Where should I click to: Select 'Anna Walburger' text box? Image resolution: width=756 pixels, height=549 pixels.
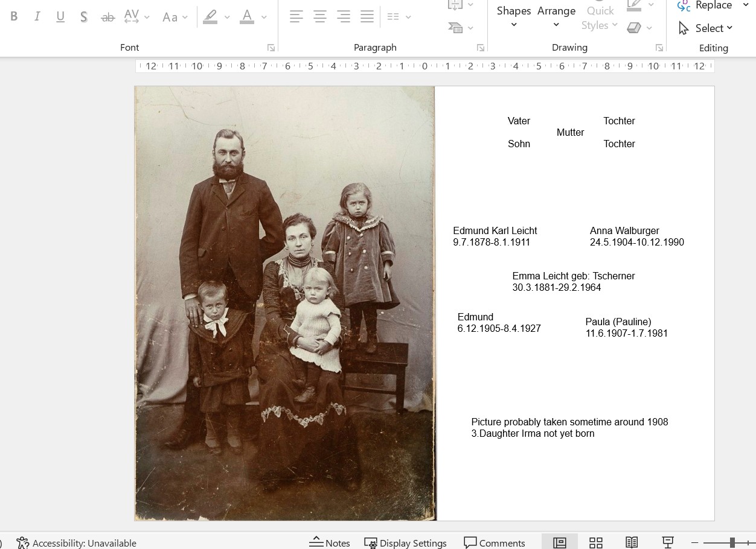[637, 236]
